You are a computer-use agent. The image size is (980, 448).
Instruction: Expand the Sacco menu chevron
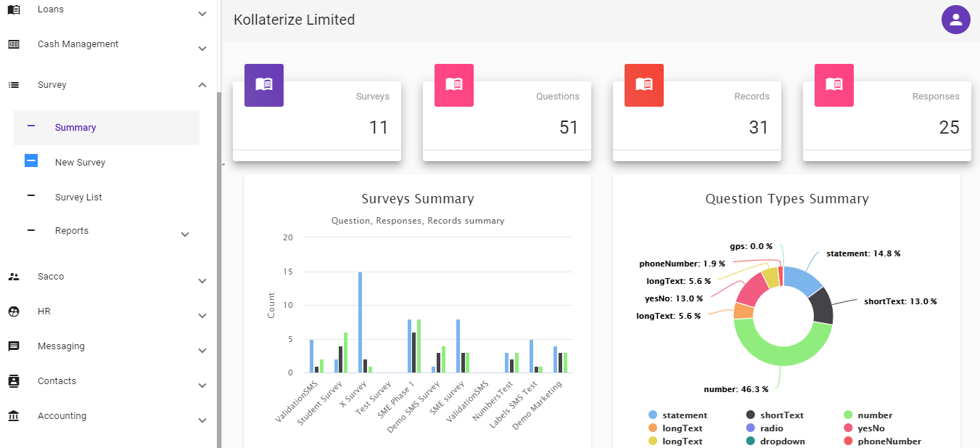click(x=202, y=281)
